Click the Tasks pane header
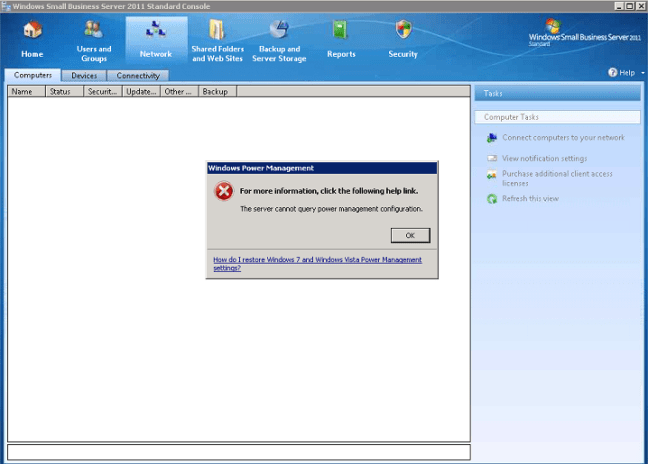This screenshot has width=648, height=464. pyautogui.click(x=557, y=93)
